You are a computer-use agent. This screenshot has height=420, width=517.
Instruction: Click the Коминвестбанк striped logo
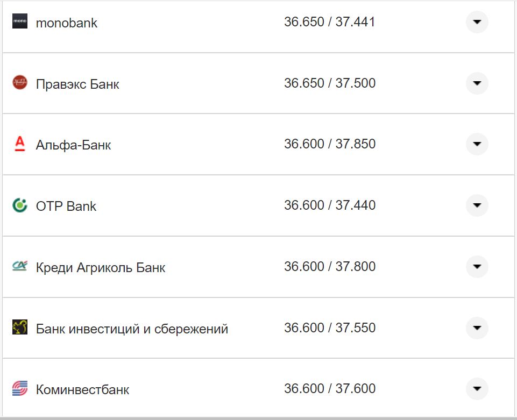point(19,388)
